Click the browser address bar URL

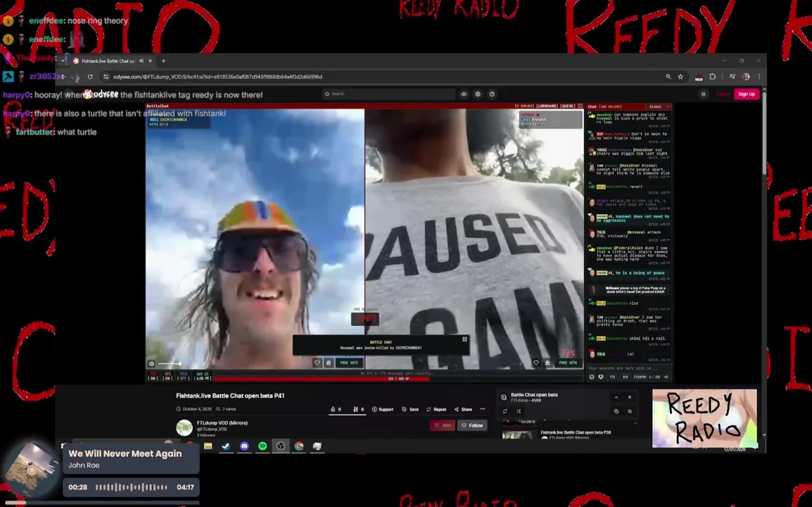[217, 77]
